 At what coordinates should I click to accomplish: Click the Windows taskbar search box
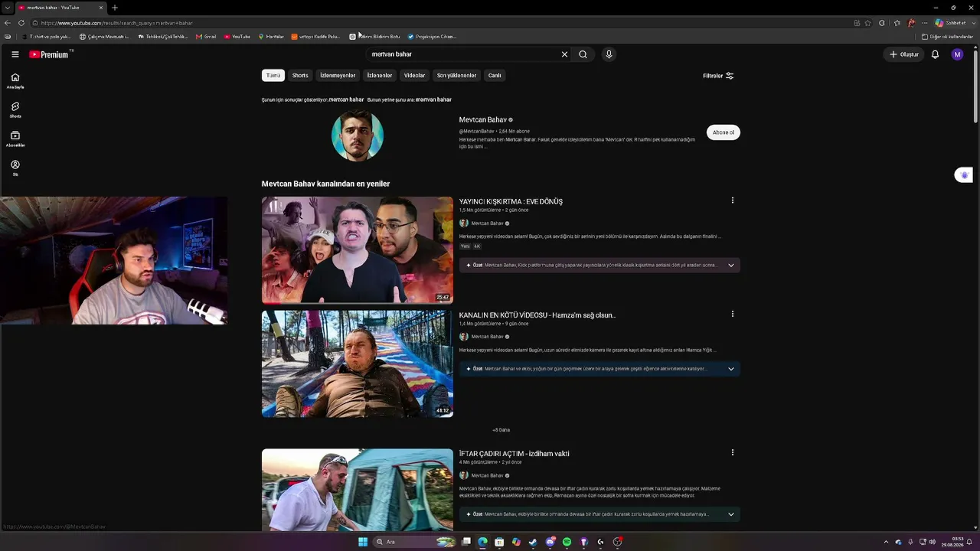(413, 542)
